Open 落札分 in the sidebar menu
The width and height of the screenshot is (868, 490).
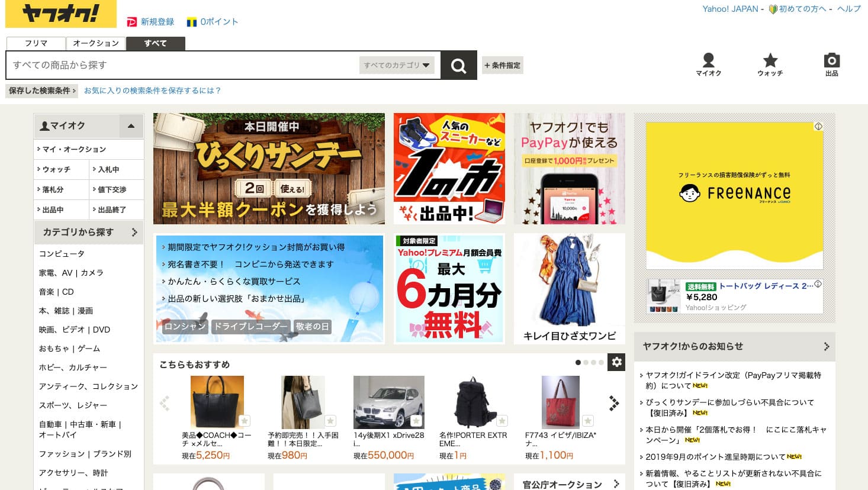[x=62, y=189]
